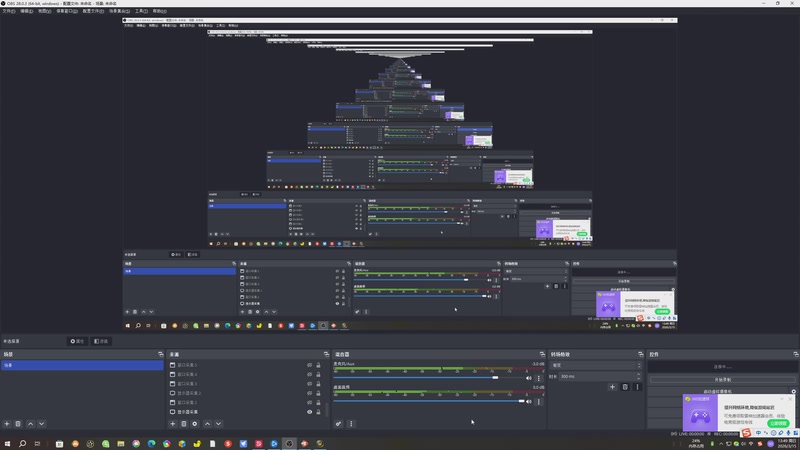Screen dimensions: 800x450
Task: Move scene up with the up arrow in Scenes panel
Action: [31, 423]
